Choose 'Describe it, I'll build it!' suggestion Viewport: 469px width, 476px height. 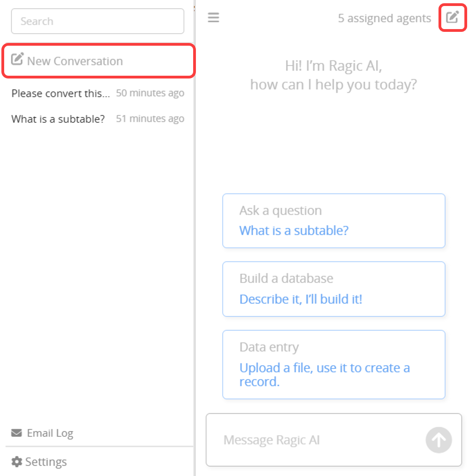point(300,299)
